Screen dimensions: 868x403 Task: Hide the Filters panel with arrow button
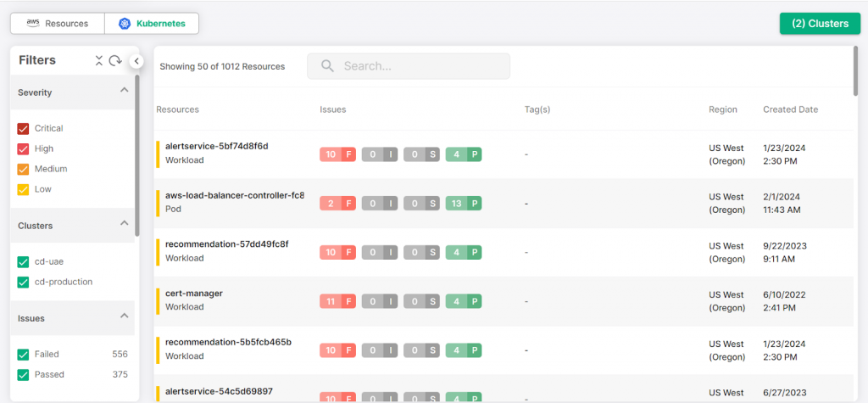coord(136,60)
